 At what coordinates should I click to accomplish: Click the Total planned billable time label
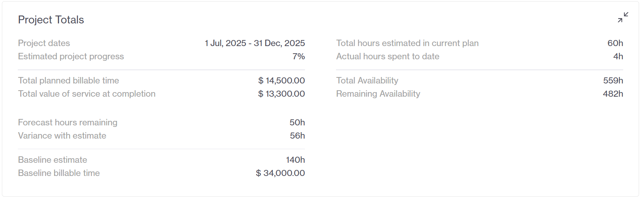tap(68, 80)
